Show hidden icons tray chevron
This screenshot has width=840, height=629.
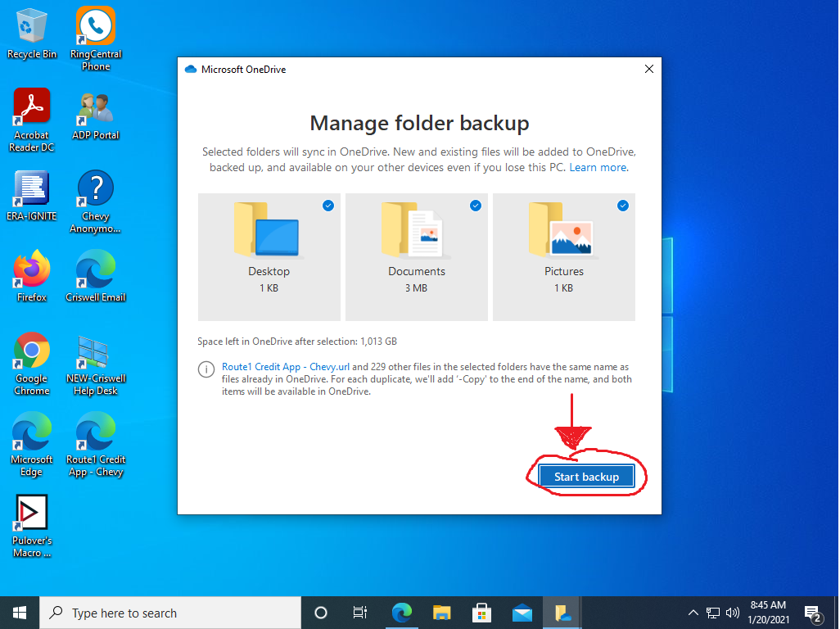pyautogui.click(x=693, y=613)
